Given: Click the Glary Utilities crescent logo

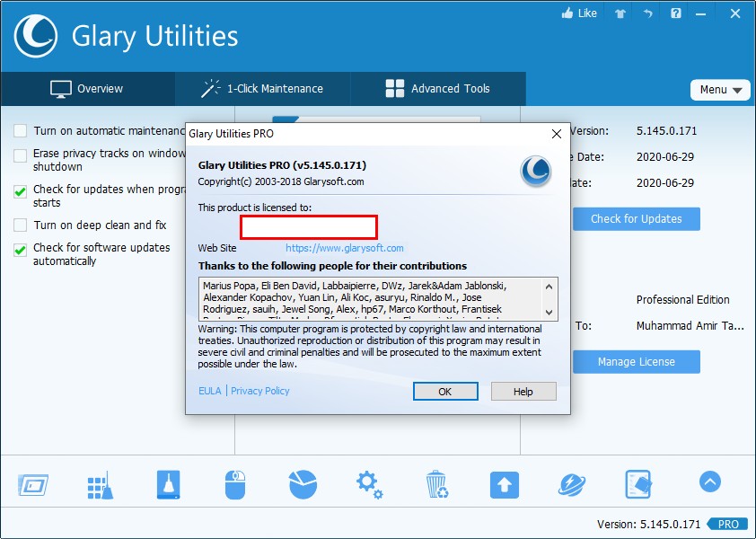Looking at the screenshot, I should (x=36, y=36).
